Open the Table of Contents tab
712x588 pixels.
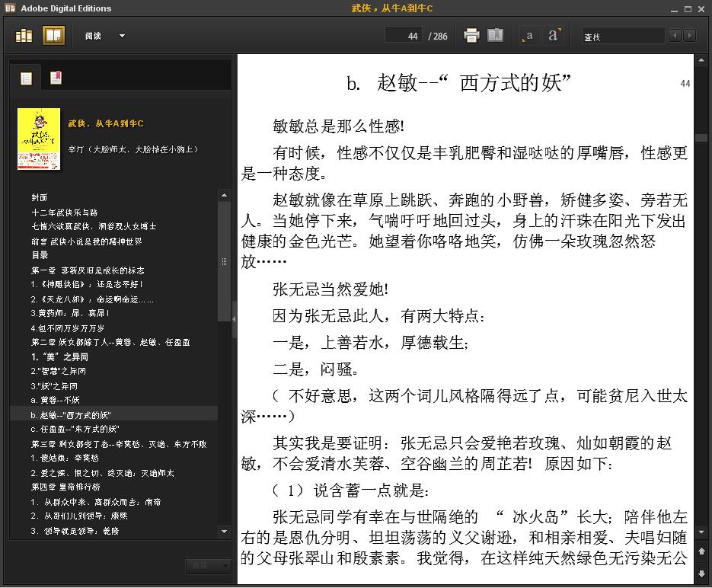[27, 78]
